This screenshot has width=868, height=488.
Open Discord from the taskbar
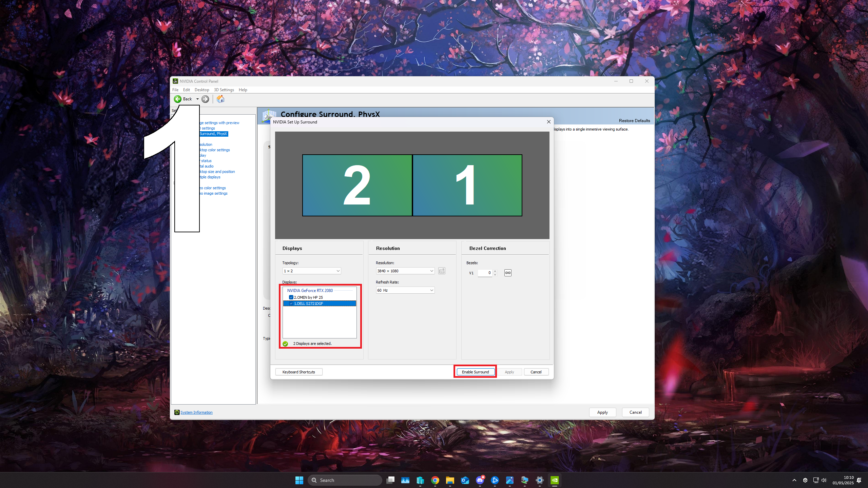click(x=480, y=480)
